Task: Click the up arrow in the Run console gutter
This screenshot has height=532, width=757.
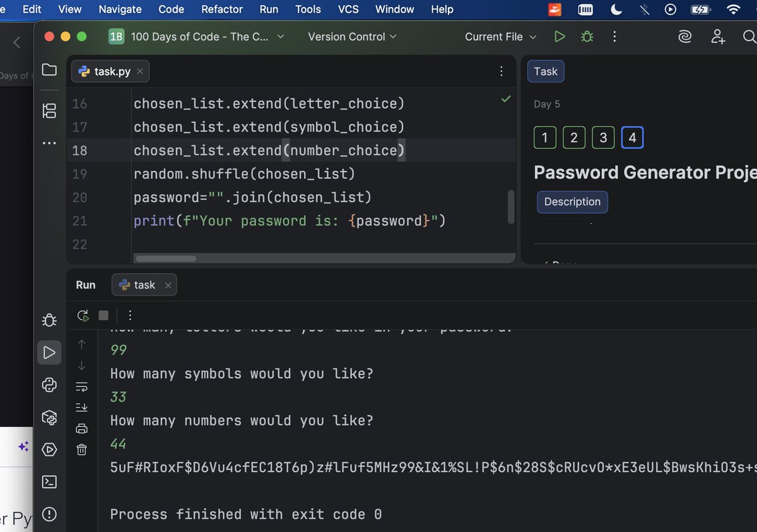Action: coord(81,344)
